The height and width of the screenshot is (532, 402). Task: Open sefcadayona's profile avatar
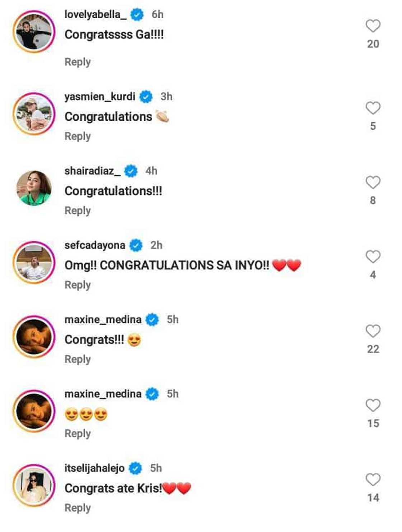pyautogui.click(x=34, y=263)
